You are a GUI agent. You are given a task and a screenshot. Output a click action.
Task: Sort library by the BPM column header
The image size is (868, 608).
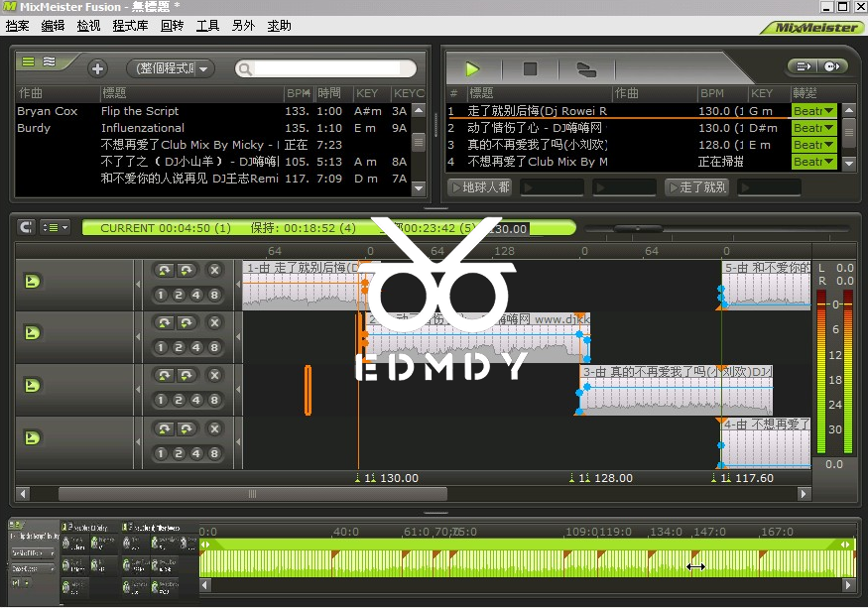(x=299, y=93)
